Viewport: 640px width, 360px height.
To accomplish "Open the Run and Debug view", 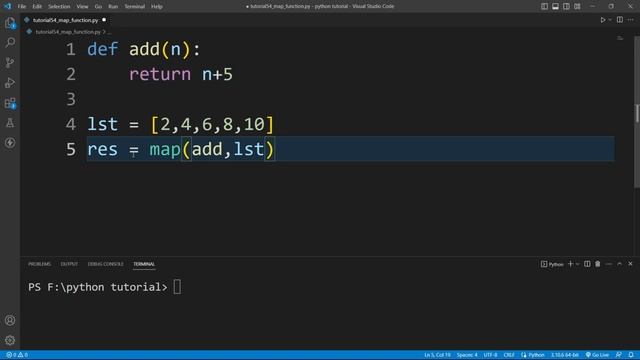I will tap(10, 82).
